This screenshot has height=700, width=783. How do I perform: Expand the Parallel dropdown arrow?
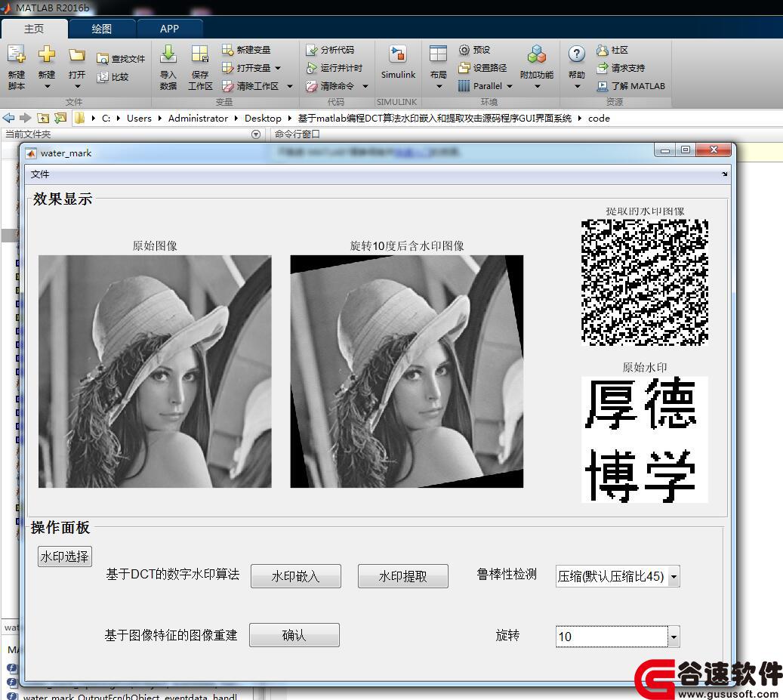510,86
